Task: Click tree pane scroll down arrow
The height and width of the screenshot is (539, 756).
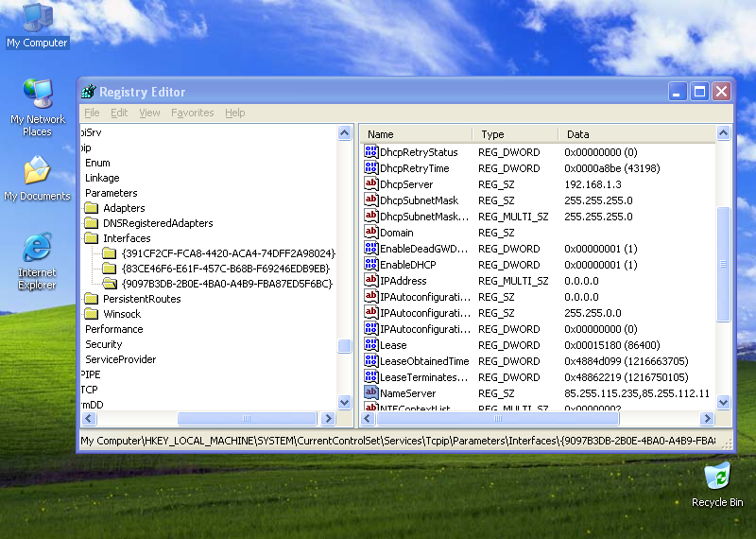Action: point(344,402)
